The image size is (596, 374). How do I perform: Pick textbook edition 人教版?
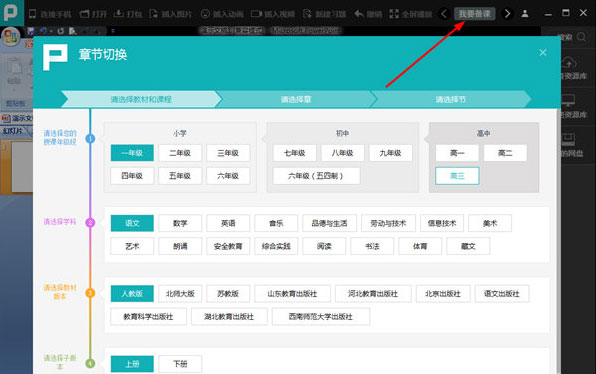(132, 293)
